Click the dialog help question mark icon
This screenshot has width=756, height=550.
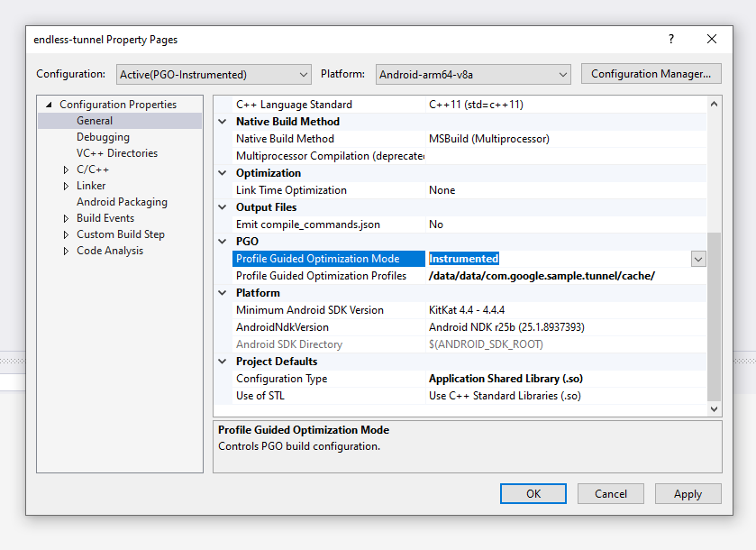pyautogui.click(x=670, y=39)
